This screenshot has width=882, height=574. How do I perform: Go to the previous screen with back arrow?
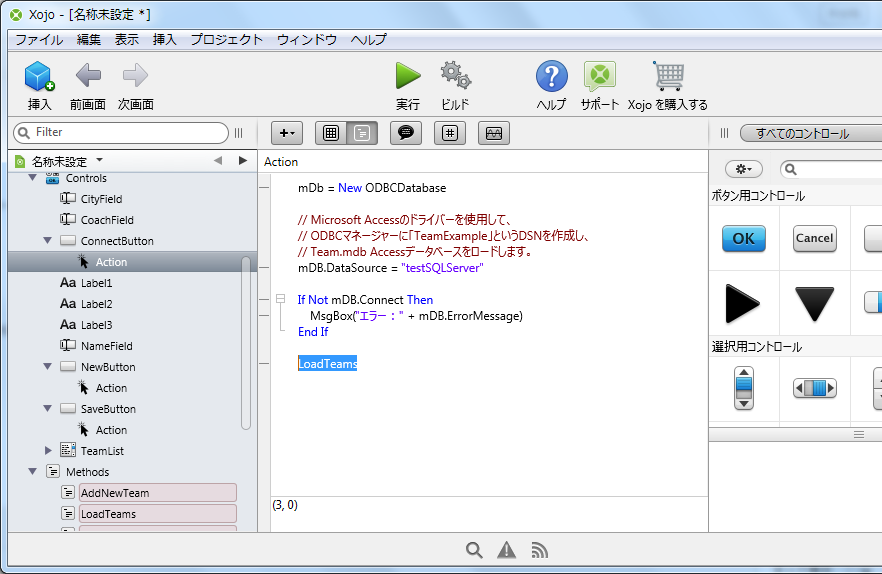(x=88, y=75)
